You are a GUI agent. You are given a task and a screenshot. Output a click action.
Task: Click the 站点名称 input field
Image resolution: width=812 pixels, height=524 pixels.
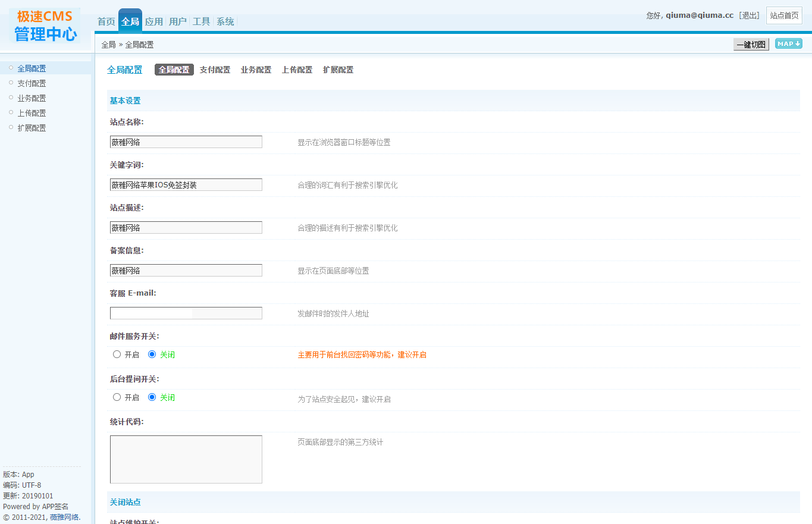[186, 142]
